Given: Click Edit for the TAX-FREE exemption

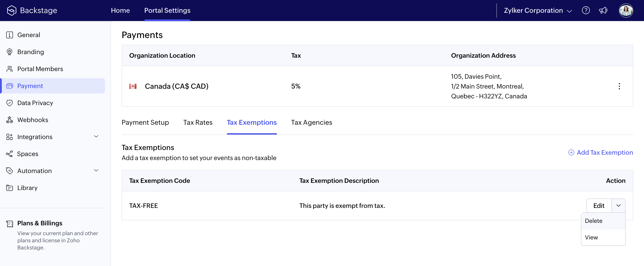Looking at the screenshot, I should [x=599, y=205].
